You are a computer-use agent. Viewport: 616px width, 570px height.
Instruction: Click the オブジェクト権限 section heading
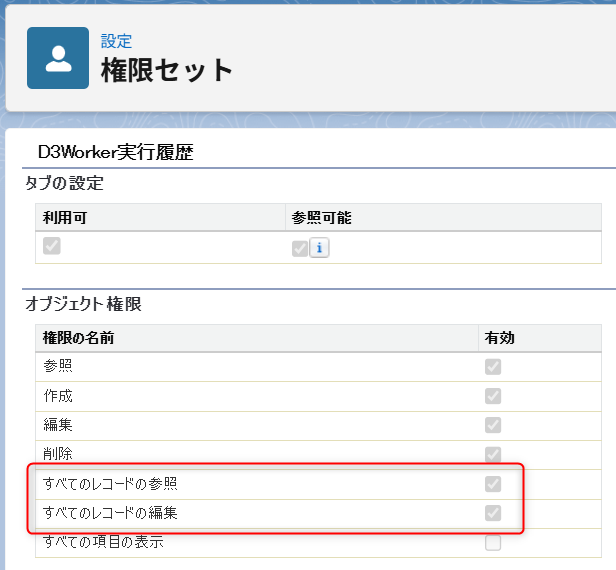[x=83, y=304]
